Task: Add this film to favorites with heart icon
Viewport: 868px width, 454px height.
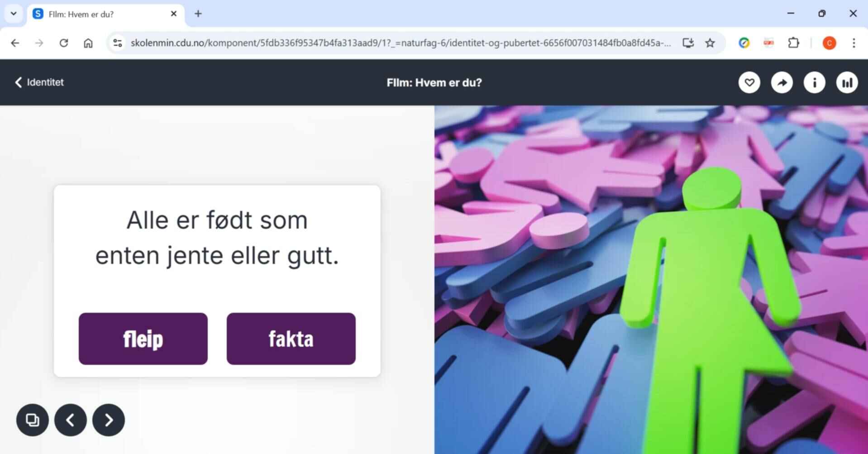Action: click(x=749, y=82)
